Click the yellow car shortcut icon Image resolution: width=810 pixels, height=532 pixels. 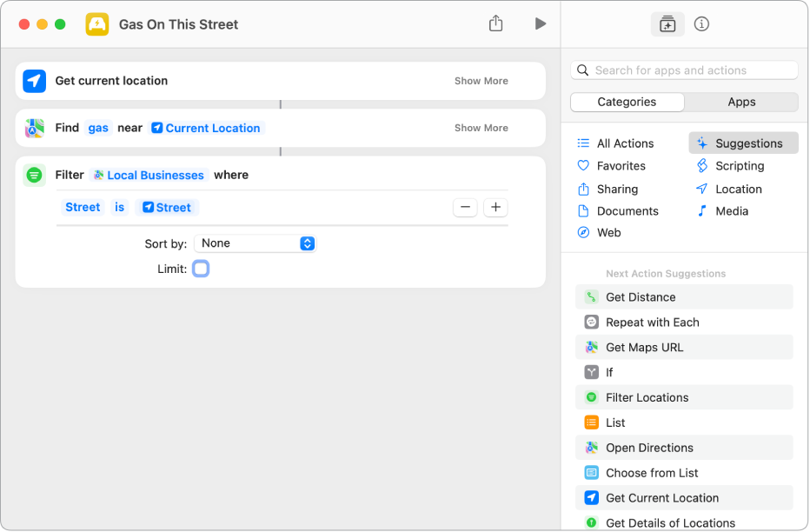pyautogui.click(x=97, y=24)
